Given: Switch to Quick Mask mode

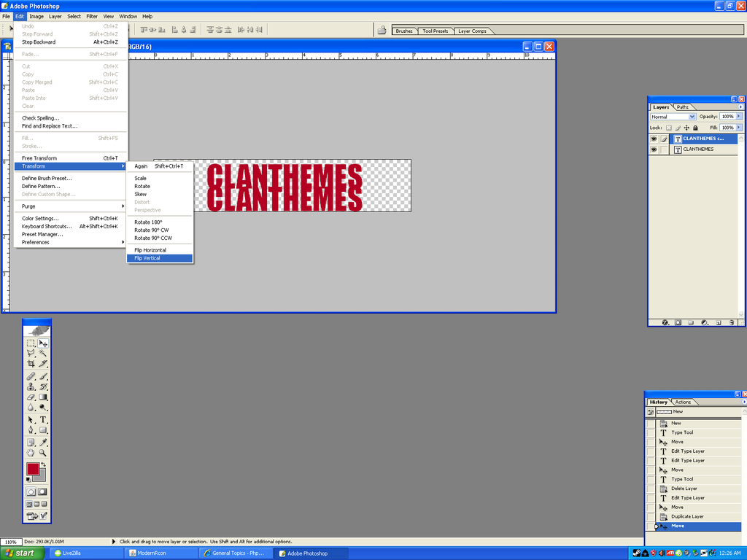Looking at the screenshot, I should click(42, 492).
